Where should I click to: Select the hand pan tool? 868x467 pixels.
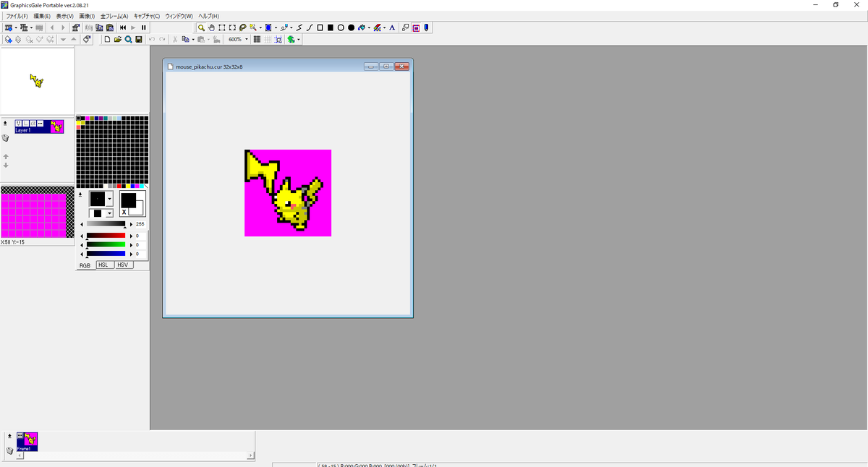click(211, 27)
